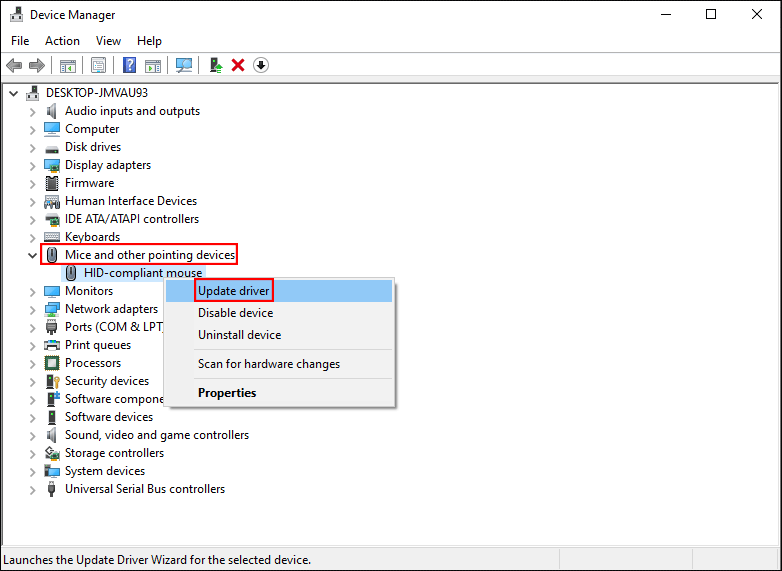Click the HID-compliant mouse icon

pos(71,273)
